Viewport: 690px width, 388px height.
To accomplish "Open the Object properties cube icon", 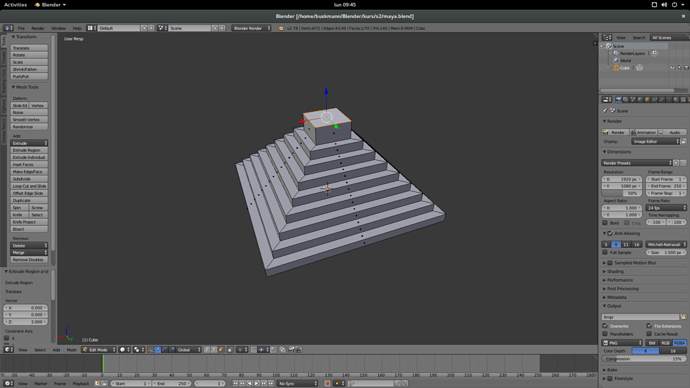I will coord(647,100).
